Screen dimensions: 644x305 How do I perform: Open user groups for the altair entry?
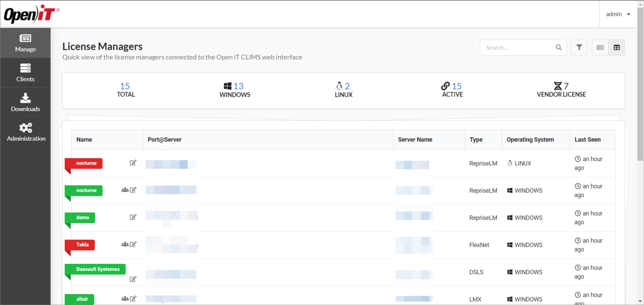pos(124,298)
